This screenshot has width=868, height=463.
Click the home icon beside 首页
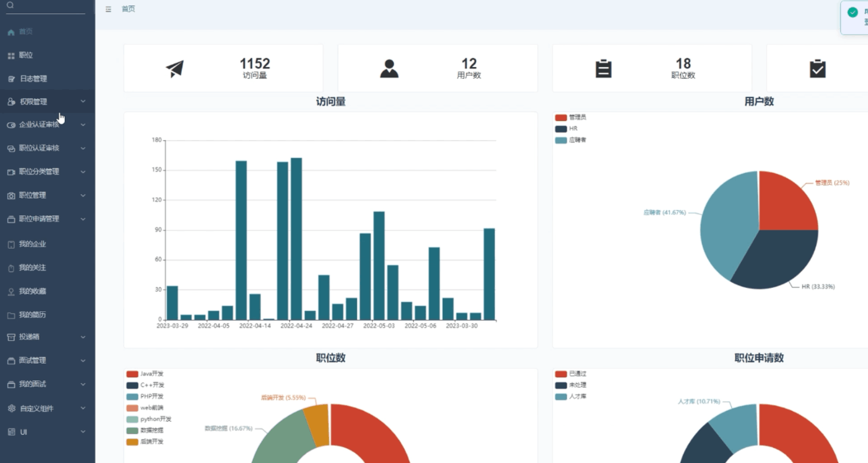[11, 32]
